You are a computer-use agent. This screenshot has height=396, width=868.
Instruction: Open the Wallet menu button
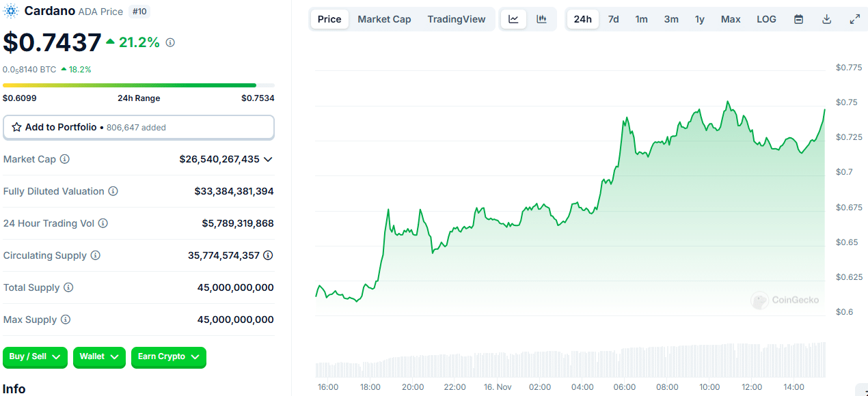pyautogui.click(x=99, y=356)
